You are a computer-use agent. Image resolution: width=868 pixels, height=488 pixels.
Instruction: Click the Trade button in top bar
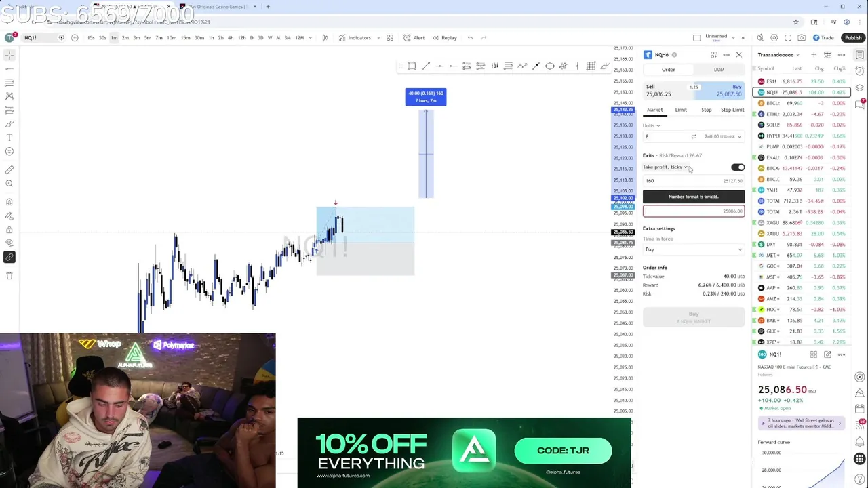825,38
